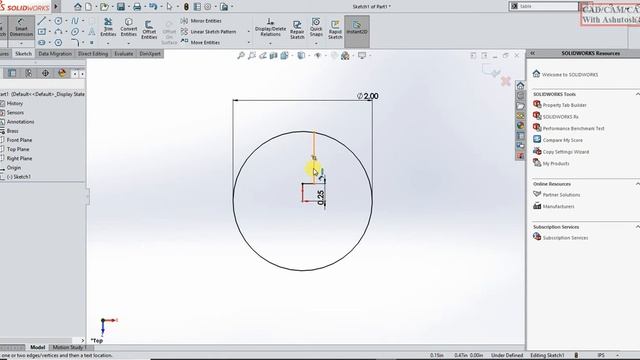Create a New document

[x=89, y=7]
